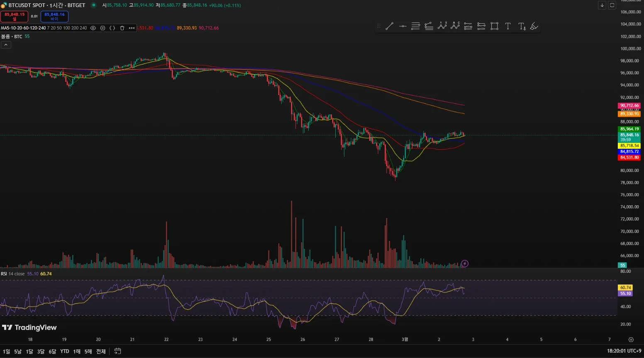
Task: Select the horizontal line drawing tool
Action: [402, 26]
